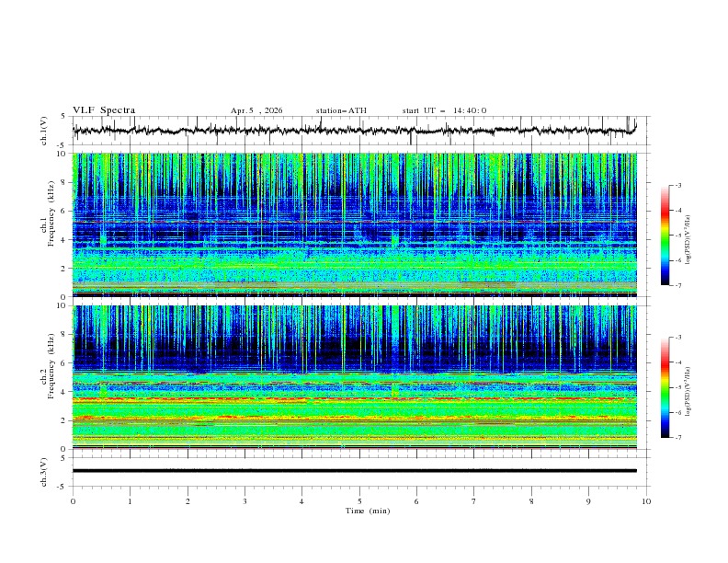Click time axis tick label "1"
This screenshot has height=563, width=728.
(x=130, y=501)
